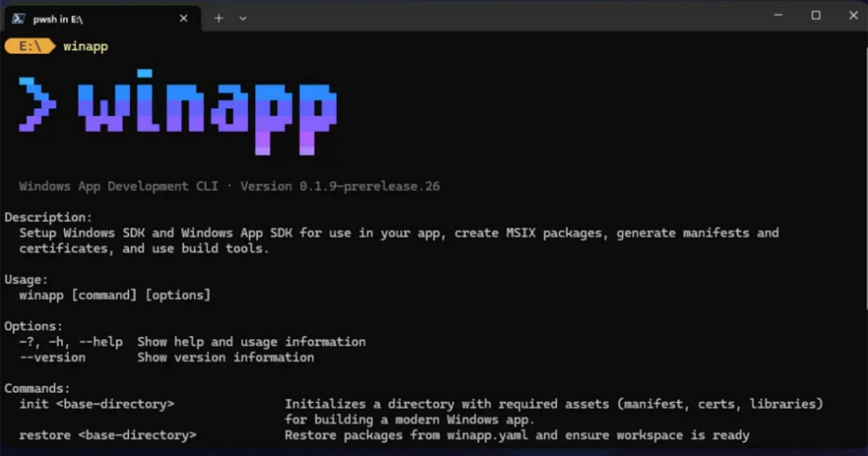Click the PowerShell icon on the terminal tab
Screen dimensions: 868x456
pos(17,18)
